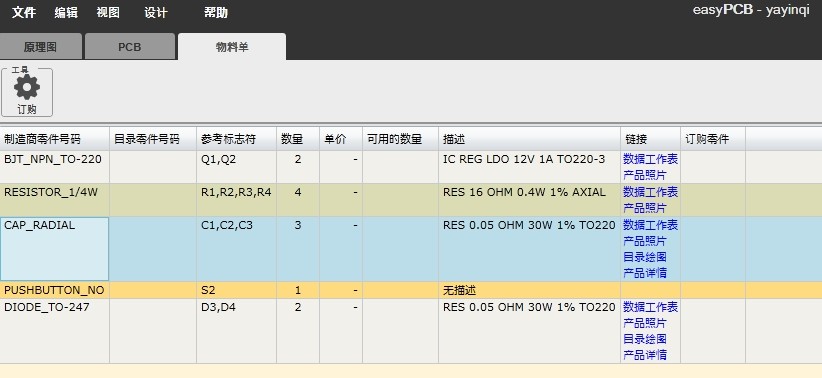Click DIODE_TO-247 row description RES 0.05 OHM
Image resolution: width=822 pixels, height=378 pixels.
[x=529, y=307]
